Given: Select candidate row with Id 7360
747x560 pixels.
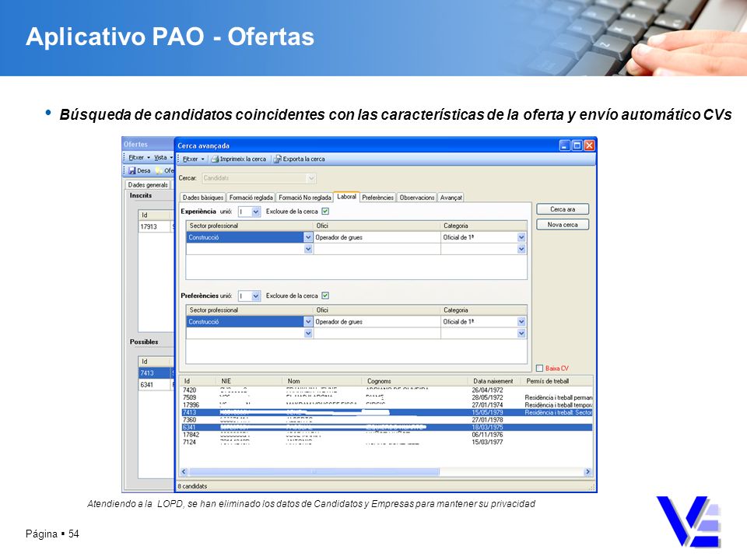Looking at the screenshot, I should pyautogui.click(x=386, y=420).
